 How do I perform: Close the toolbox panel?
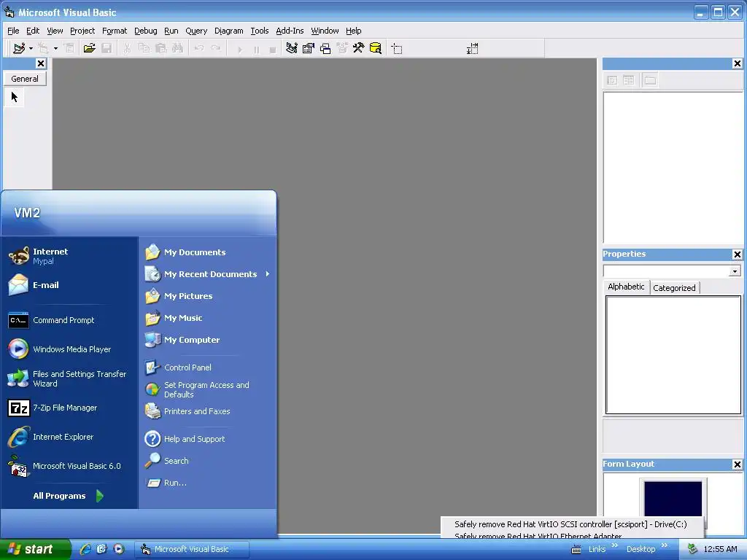pos(41,63)
